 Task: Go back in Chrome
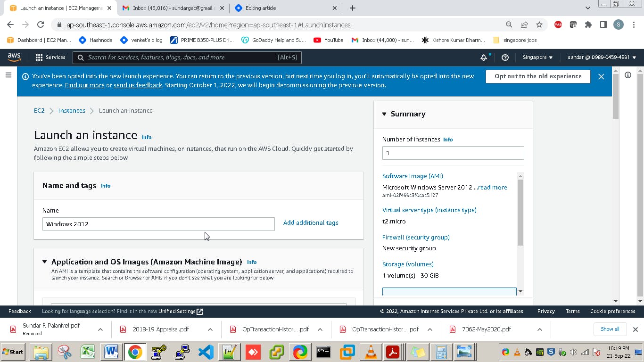pos(10,25)
